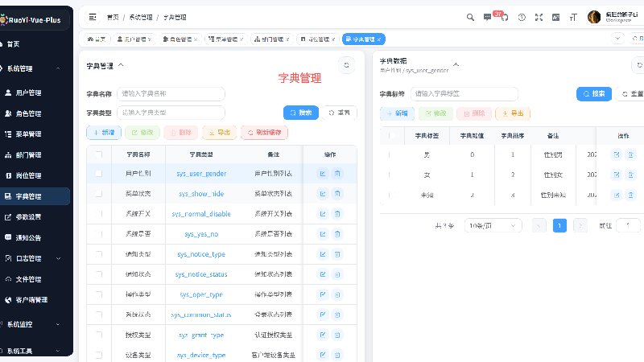Viewport: 644px width, 362px height.
Task: Click the blue 搜索 button in 字典管理 panel
Action: (300, 113)
